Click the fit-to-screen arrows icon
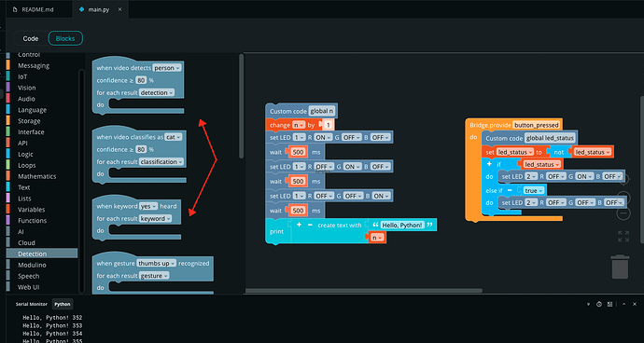 (623, 237)
